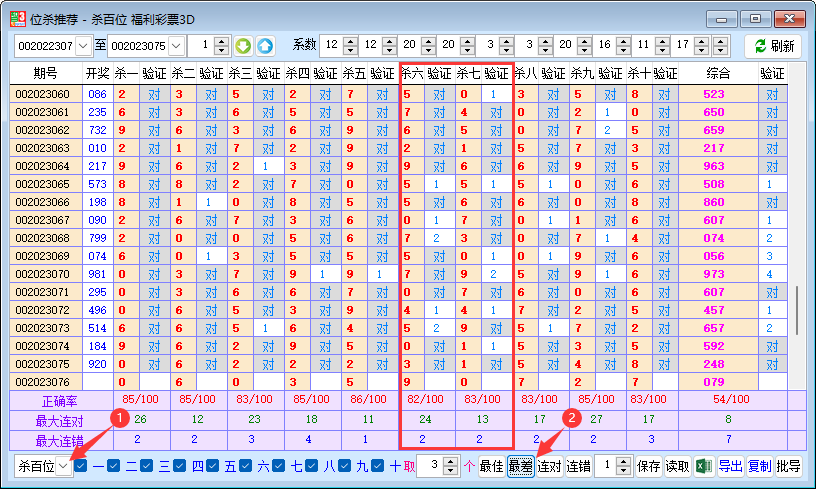Click the green down-arrow icon in top toolbar
The height and width of the screenshot is (489, 816).
pos(243,46)
